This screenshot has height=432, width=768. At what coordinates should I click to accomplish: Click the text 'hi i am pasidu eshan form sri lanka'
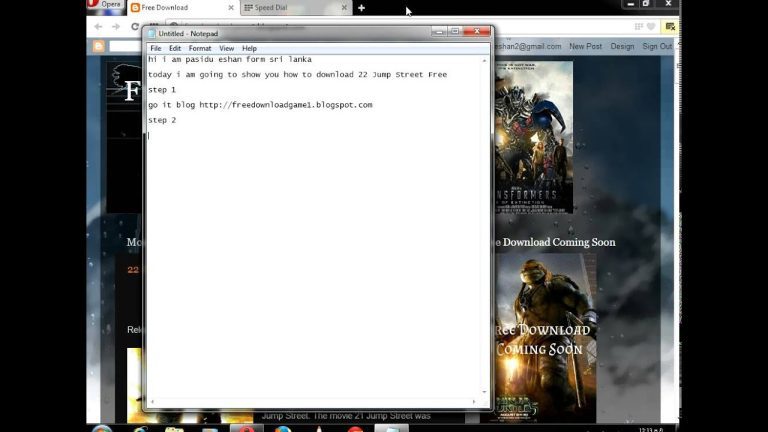coord(230,59)
